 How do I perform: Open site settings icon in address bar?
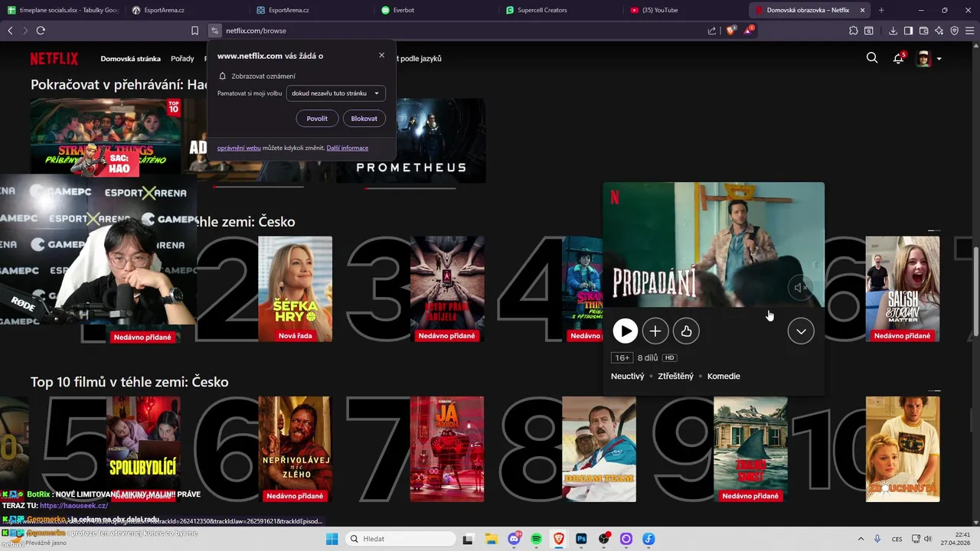(215, 31)
